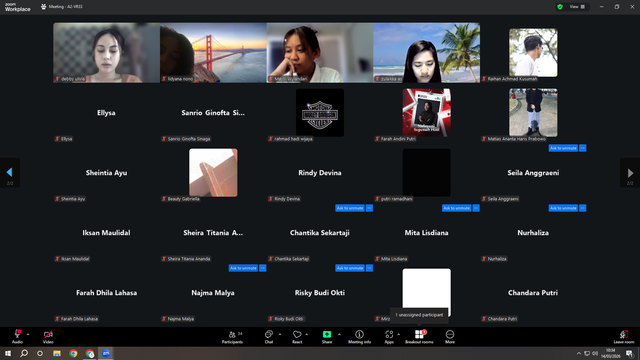Click the large name Nurhaliza
640x360 pixels.
533,233
